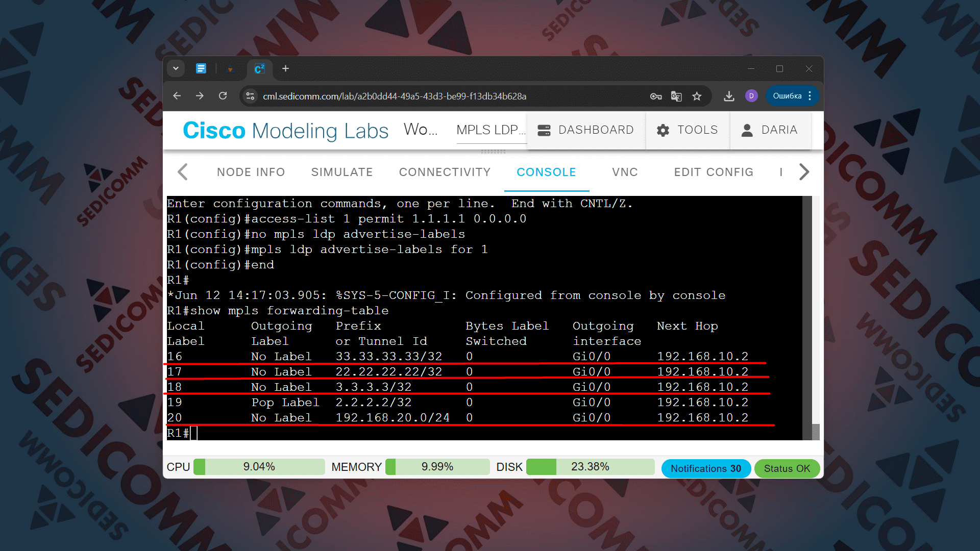Click the Bytes Label column header
This screenshot has width=980, height=551.
[x=507, y=326]
